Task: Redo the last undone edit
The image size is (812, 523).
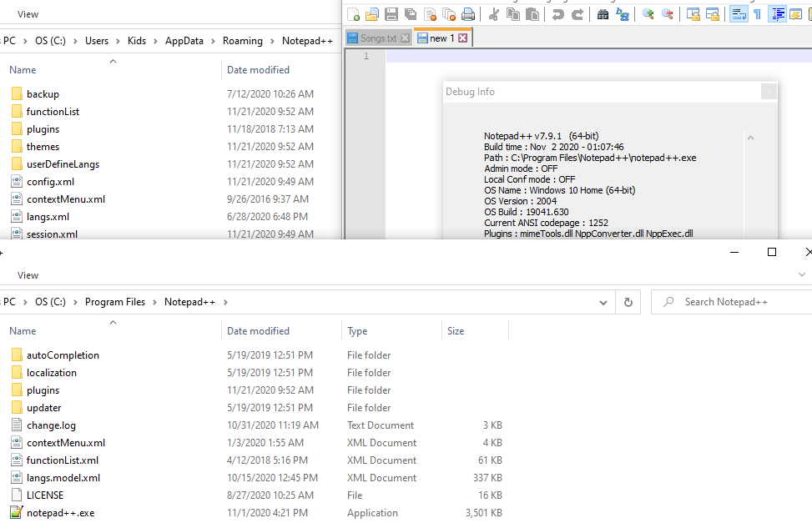Action: [x=577, y=14]
